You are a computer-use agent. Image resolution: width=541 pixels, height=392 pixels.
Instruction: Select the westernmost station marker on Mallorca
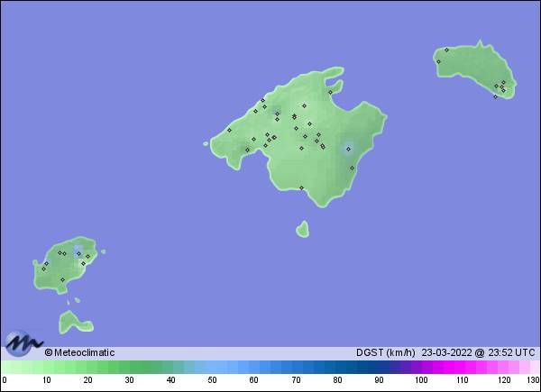point(229,130)
